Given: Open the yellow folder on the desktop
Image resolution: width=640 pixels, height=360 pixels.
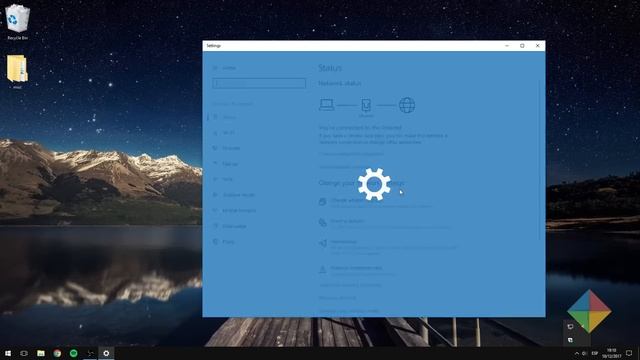Looking at the screenshot, I should pos(17,71).
